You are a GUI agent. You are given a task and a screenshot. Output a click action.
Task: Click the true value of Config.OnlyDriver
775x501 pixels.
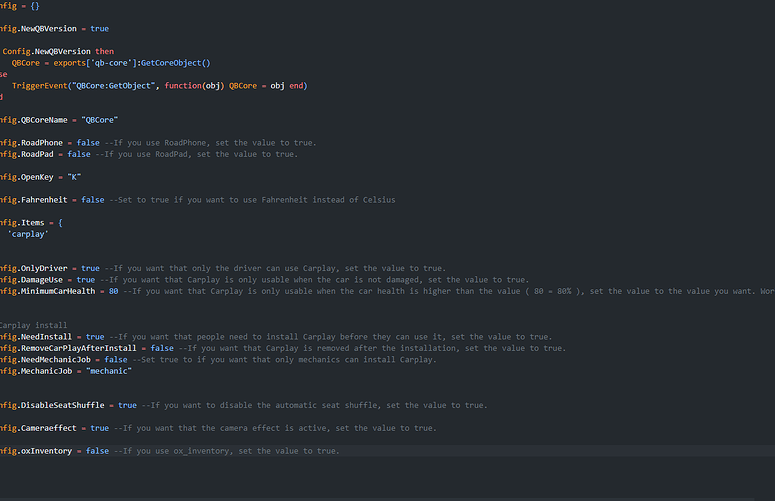[x=90, y=268]
